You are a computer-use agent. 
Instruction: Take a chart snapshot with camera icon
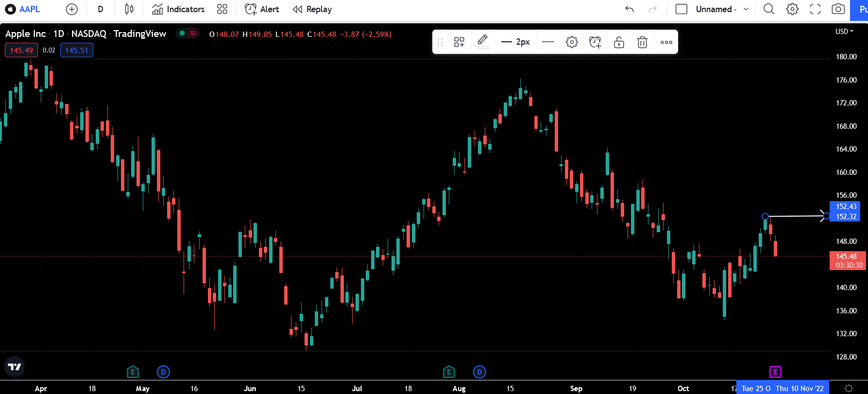tap(838, 9)
